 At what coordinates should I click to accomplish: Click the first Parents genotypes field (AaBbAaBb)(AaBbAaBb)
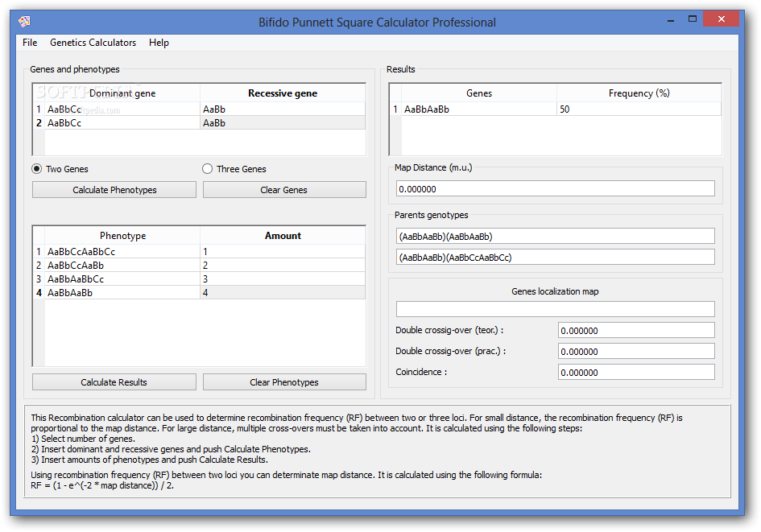tap(555, 236)
